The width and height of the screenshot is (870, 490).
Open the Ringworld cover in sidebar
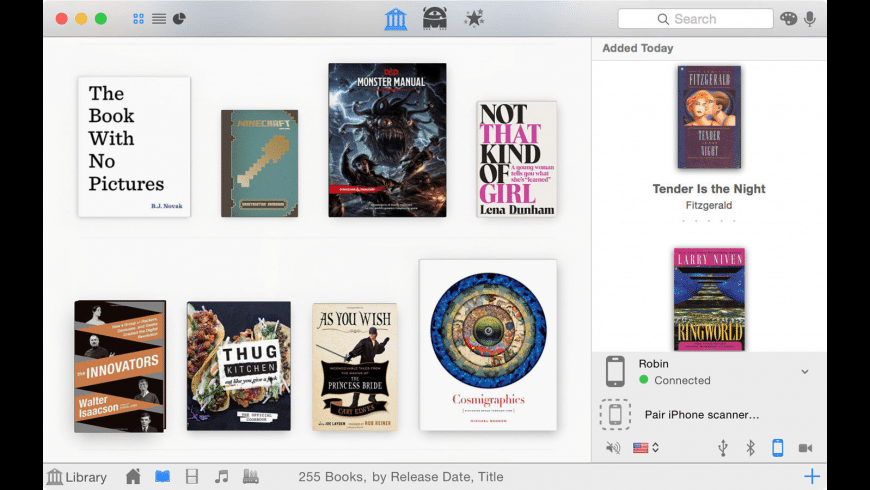point(709,299)
